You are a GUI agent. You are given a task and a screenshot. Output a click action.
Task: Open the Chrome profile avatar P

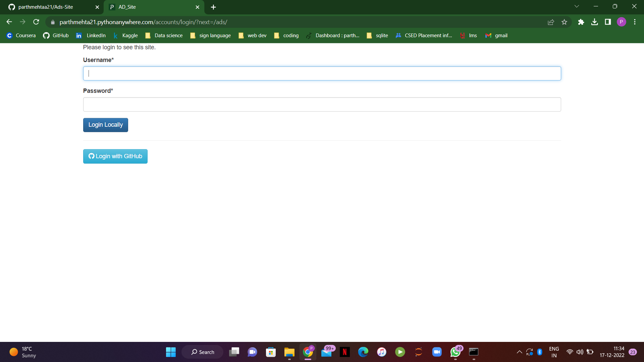click(621, 22)
